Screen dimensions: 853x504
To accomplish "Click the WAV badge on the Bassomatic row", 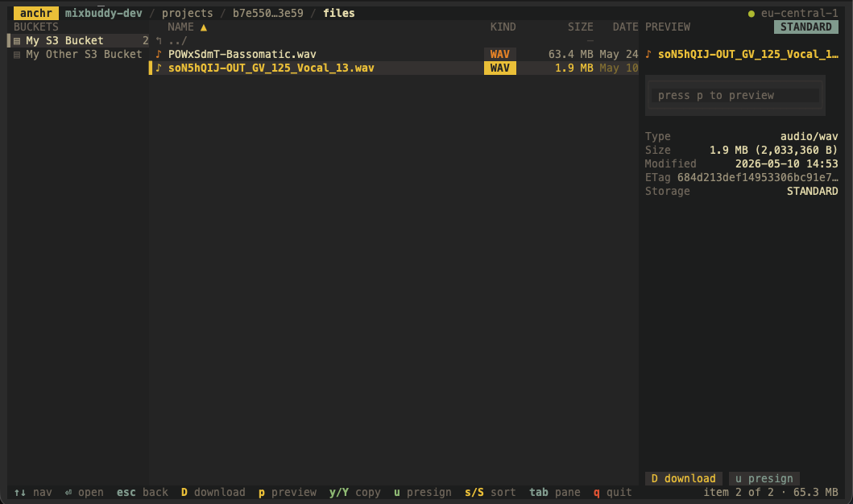I will 500,55.
